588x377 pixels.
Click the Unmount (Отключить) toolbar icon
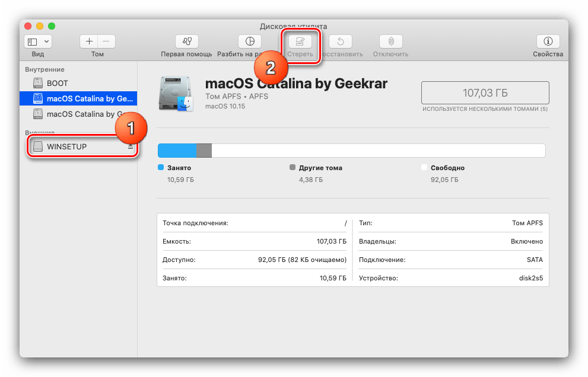pyautogui.click(x=391, y=41)
